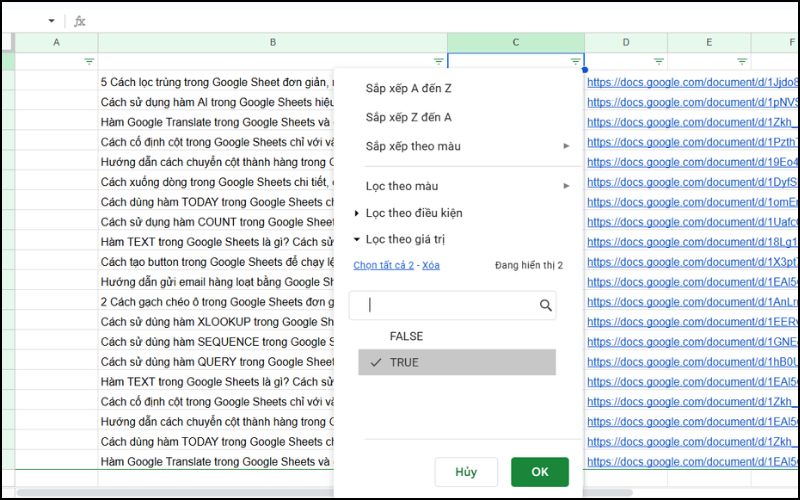Open the docs link containing 1pNVS
The width and height of the screenshot is (800, 500).
pos(692,102)
